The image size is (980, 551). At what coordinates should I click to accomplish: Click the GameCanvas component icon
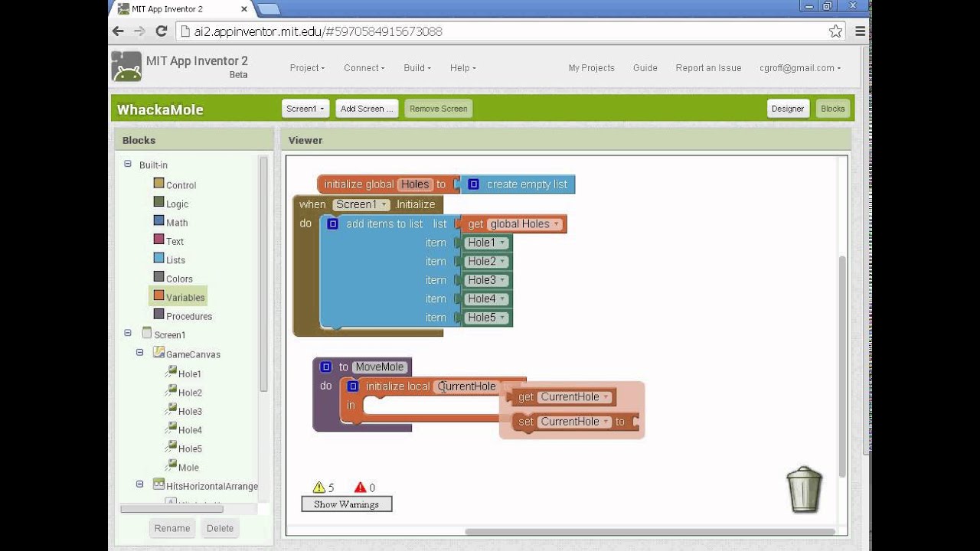pyautogui.click(x=158, y=353)
